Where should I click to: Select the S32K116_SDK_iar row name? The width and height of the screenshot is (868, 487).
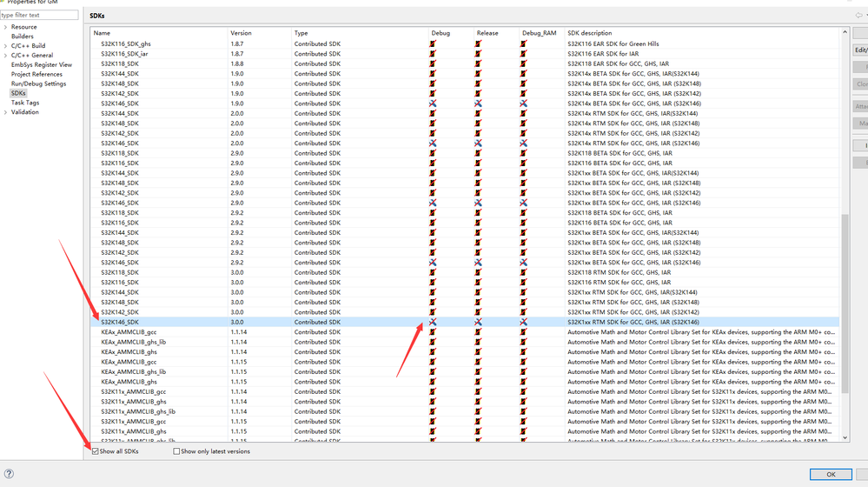pos(124,54)
